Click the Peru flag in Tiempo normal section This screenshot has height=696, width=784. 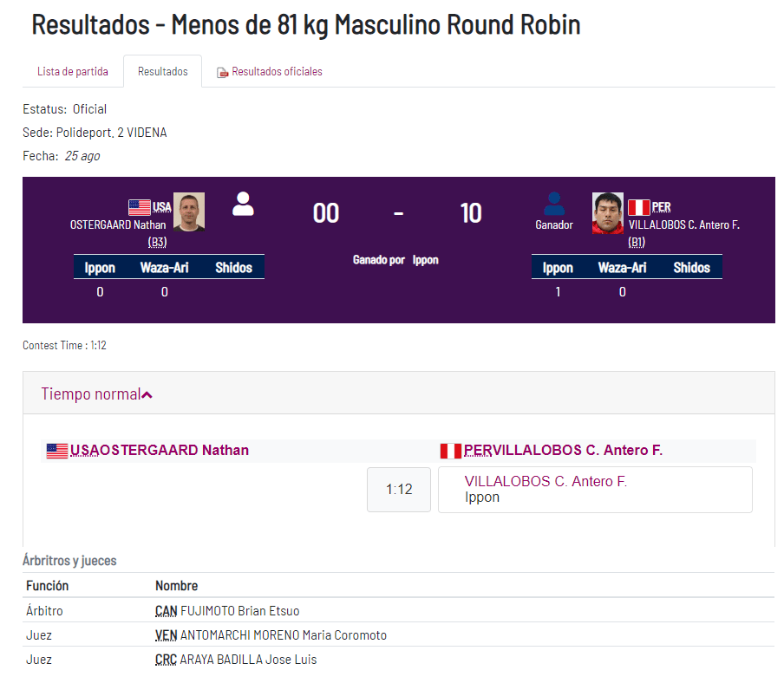click(450, 451)
